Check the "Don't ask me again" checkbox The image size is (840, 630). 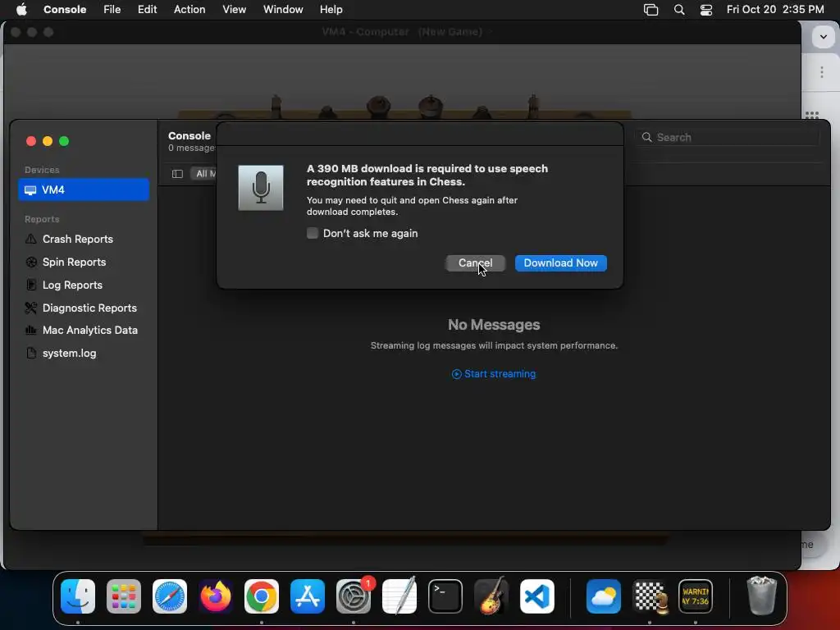pos(313,233)
